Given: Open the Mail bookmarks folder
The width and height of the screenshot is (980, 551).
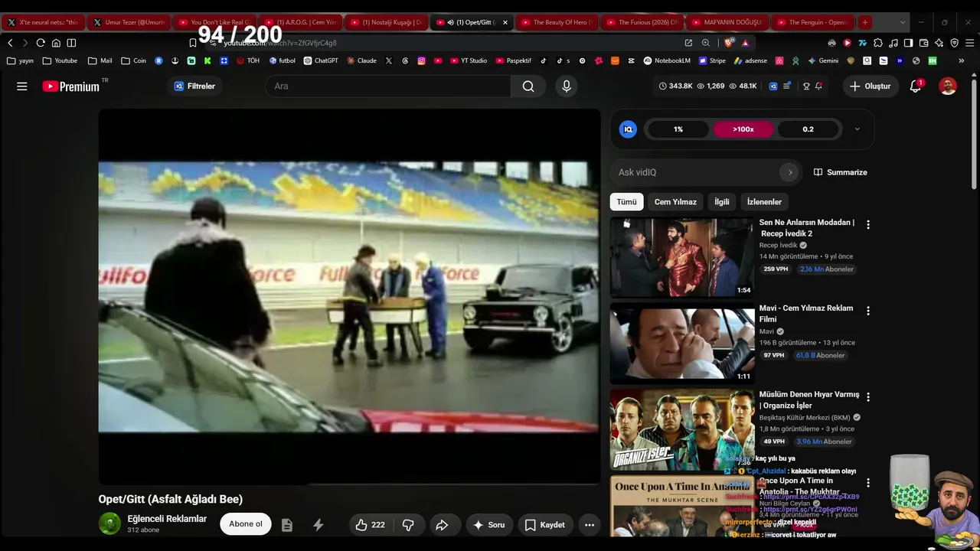Looking at the screenshot, I should pyautogui.click(x=100, y=60).
